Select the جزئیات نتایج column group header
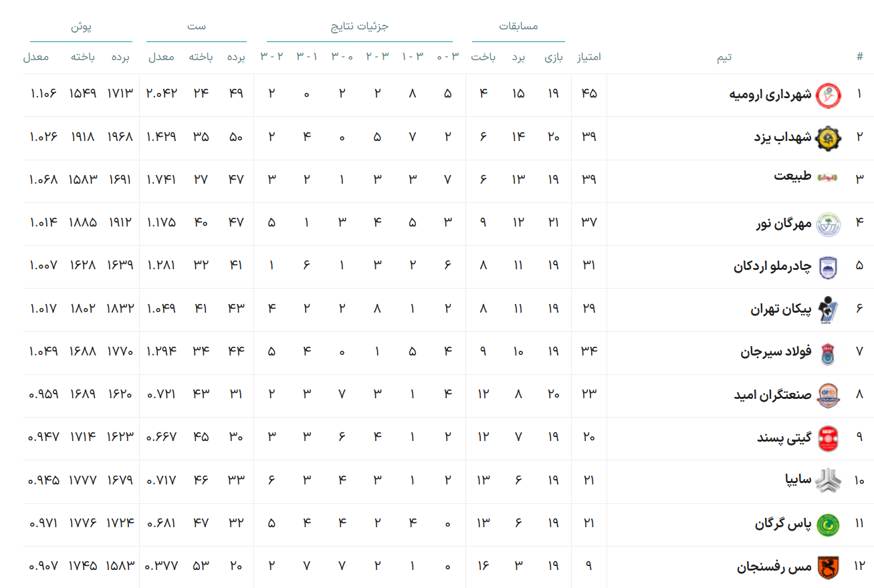 pos(360,26)
